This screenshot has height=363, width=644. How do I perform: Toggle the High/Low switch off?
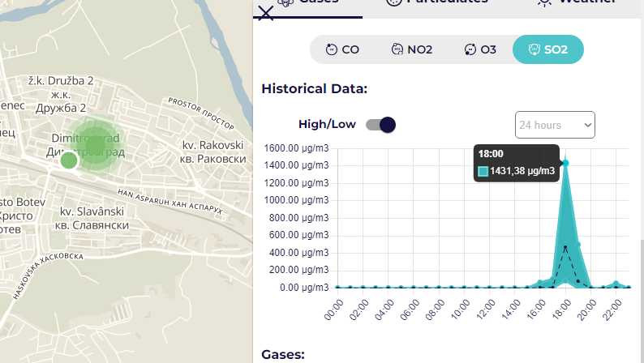tap(380, 125)
